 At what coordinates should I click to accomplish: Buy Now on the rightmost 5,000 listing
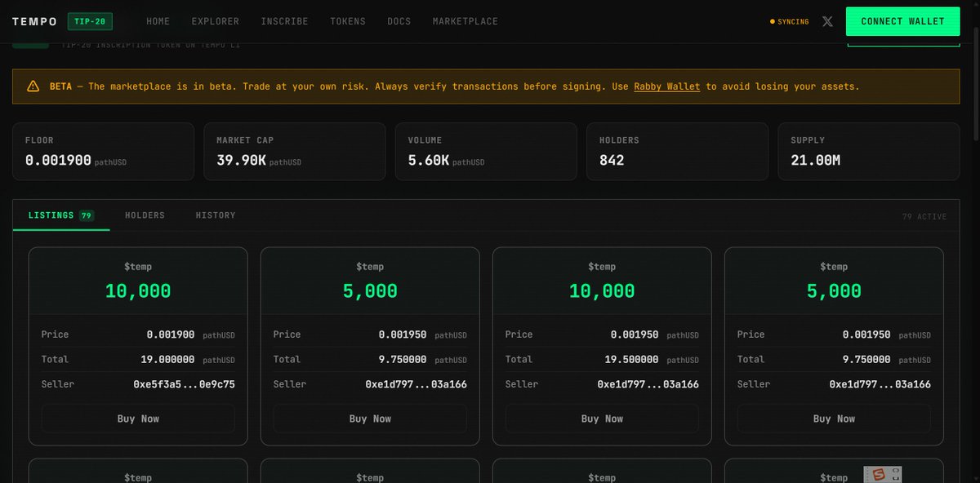pos(834,419)
